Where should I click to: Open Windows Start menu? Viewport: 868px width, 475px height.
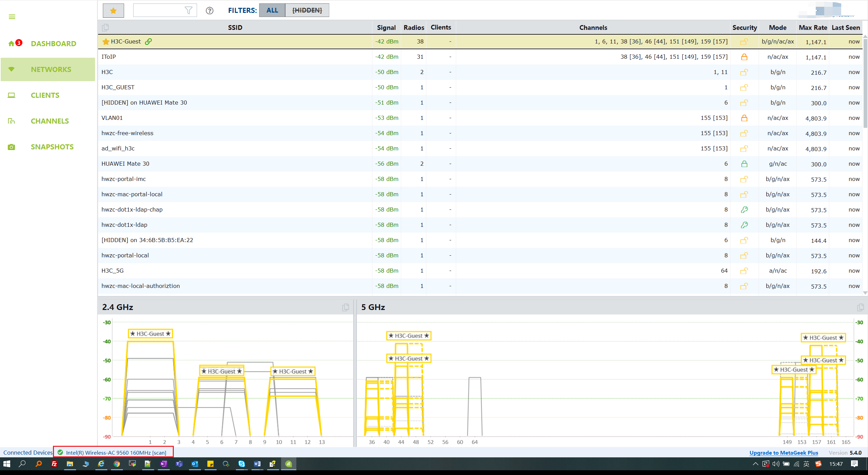tap(7, 464)
